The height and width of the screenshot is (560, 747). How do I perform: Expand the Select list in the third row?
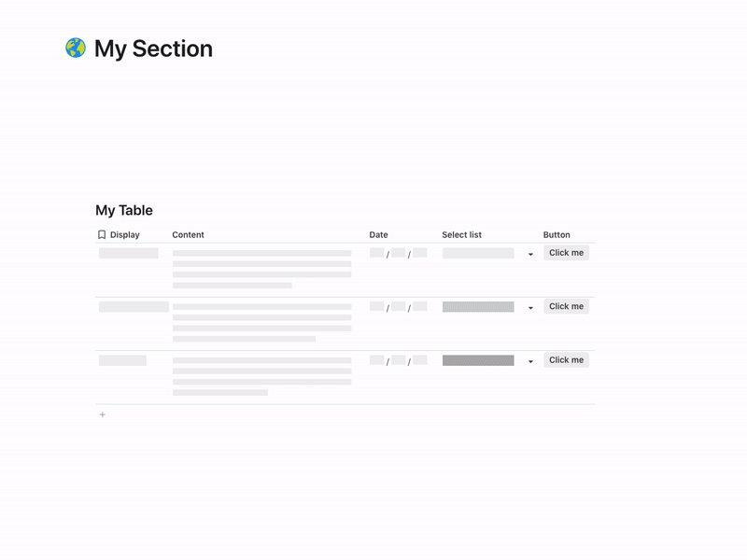[x=529, y=359]
